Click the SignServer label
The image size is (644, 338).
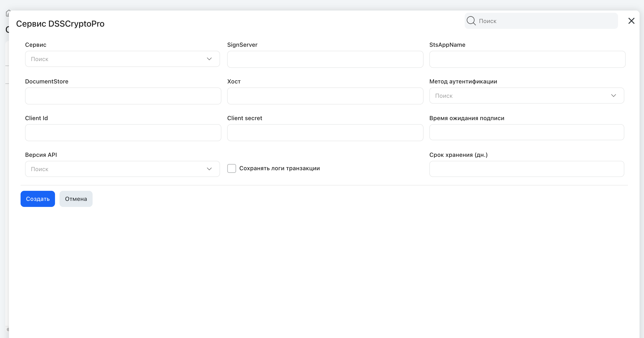242,45
